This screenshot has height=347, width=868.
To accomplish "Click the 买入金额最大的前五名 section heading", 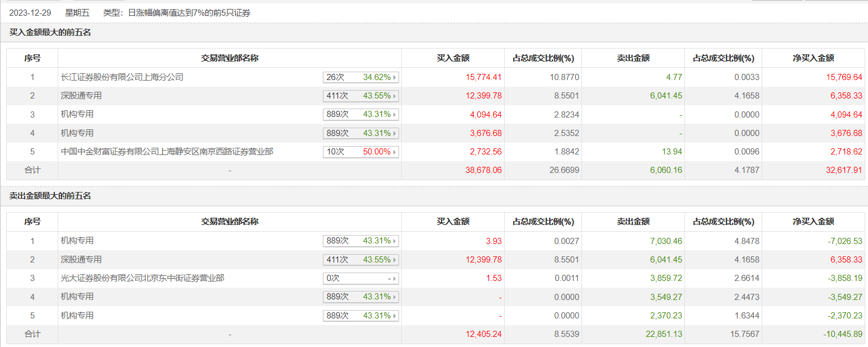I will click(x=50, y=32).
